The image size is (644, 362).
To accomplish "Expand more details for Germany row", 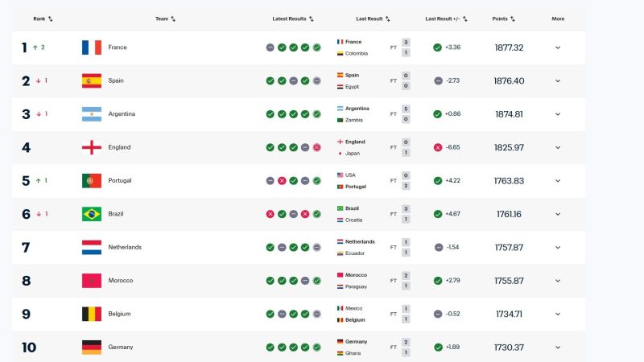I will [x=558, y=348].
